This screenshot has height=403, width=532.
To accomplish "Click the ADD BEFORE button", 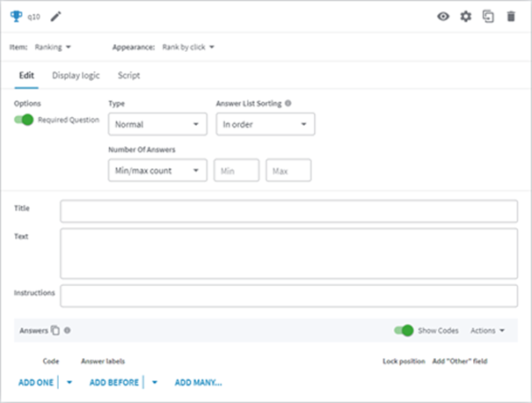I will coord(114,382).
